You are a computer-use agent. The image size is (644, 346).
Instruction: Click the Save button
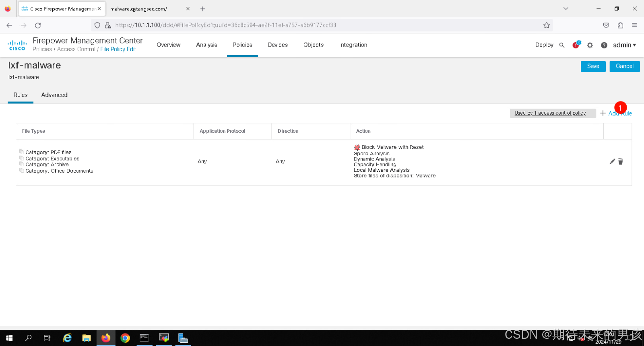point(593,66)
